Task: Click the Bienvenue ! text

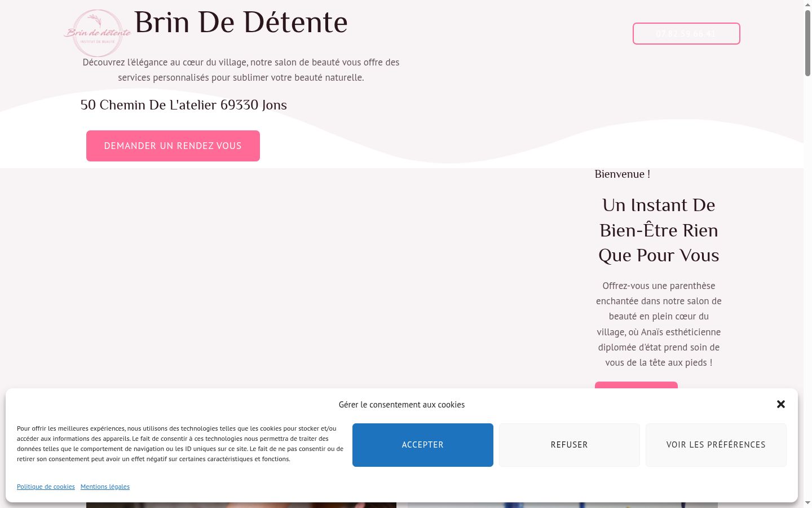Action: click(x=623, y=174)
